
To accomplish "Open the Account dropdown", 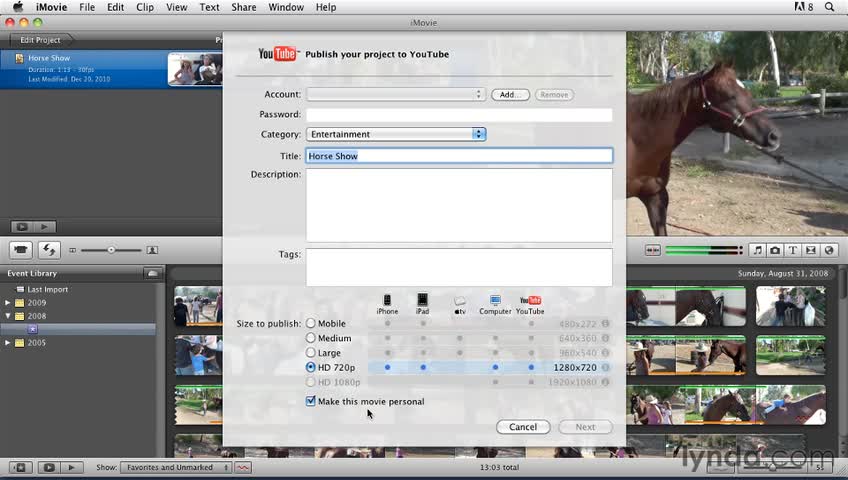I will (395, 95).
